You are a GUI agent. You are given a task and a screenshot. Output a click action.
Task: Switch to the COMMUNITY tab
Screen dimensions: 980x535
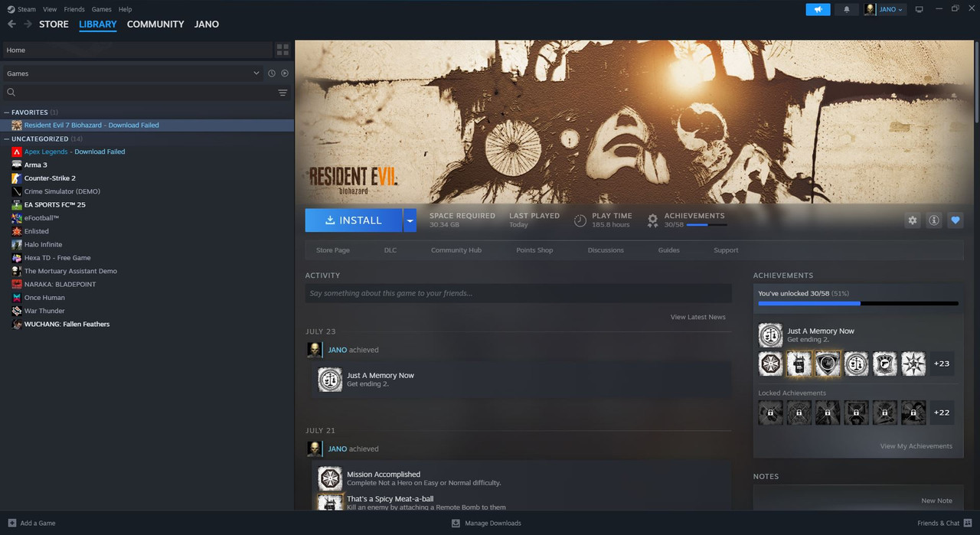tap(155, 24)
